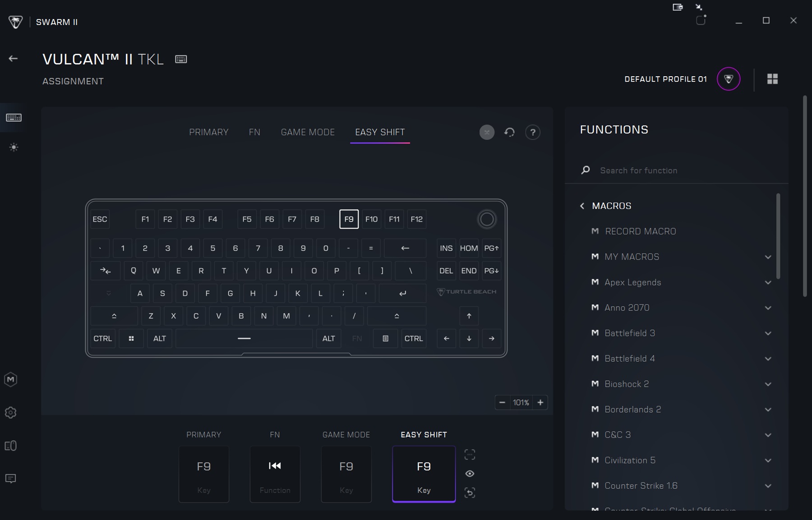Expand the Battlefield 4 macros
The width and height of the screenshot is (812, 520).
pyautogui.click(x=768, y=359)
